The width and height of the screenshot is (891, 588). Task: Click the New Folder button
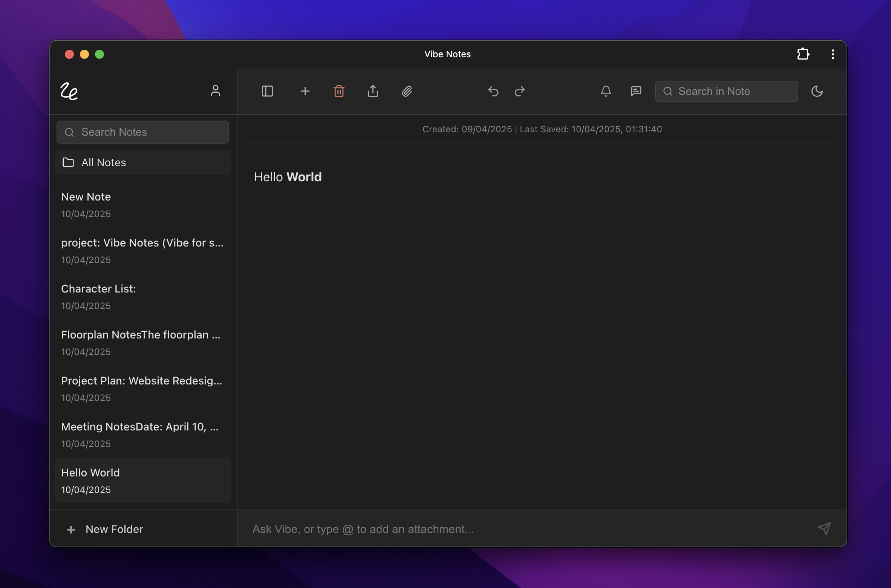[x=106, y=529]
